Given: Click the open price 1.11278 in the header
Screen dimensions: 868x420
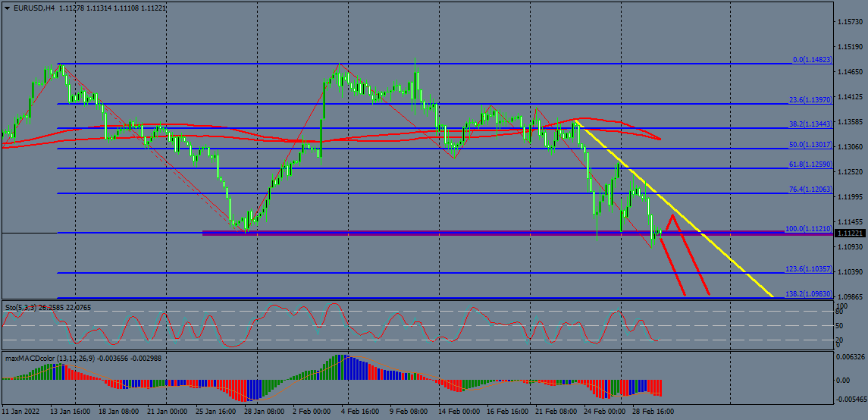Looking at the screenshot, I should pos(71,8).
